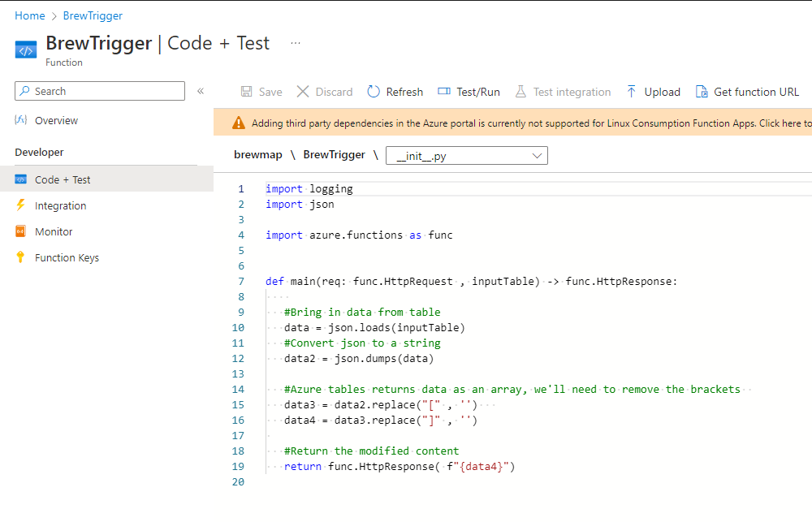Image resolution: width=812 pixels, height=522 pixels.
Task: Click the '#Return the modified content' comment
Action: [x=371, y=451]
